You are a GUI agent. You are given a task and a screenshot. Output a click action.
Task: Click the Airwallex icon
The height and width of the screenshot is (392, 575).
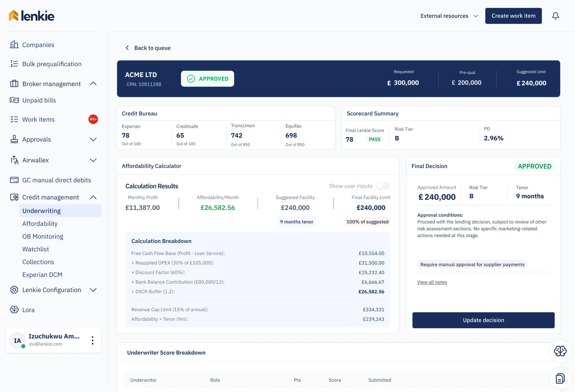tap(14, 160)
